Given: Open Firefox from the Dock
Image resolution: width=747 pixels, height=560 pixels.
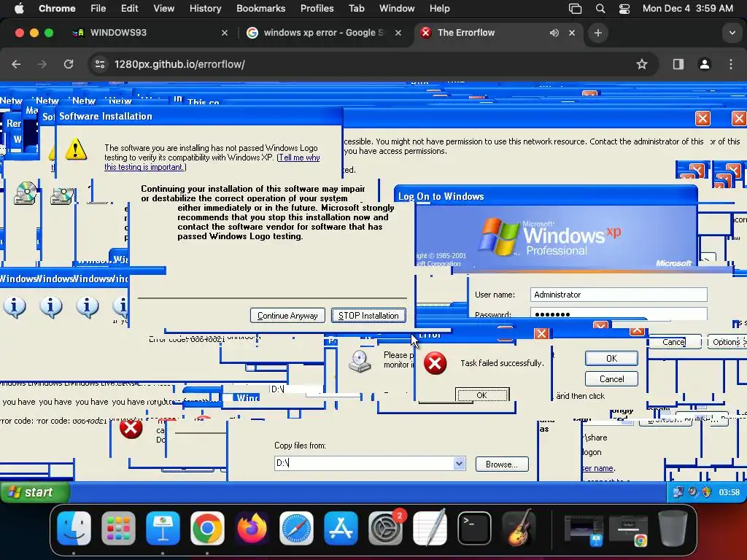Looking at the screenshot, I should coord(252,528).
